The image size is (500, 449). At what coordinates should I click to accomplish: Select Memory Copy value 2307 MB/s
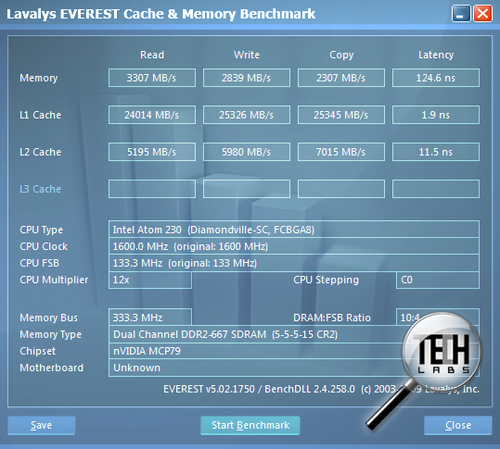coord(341,78)
